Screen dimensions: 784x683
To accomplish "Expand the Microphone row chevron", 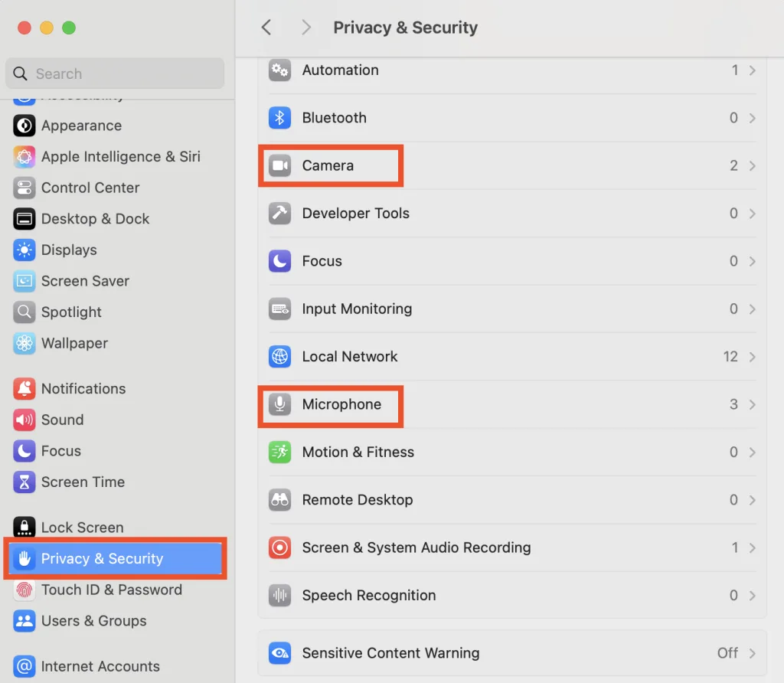I will coord(752,404).
